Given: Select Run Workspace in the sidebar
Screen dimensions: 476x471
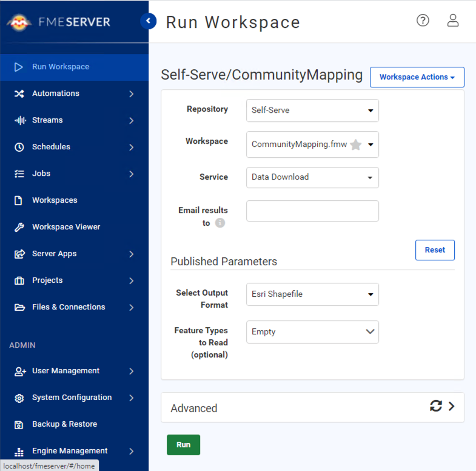Looking at the screenshot, I should coord(75,67).
